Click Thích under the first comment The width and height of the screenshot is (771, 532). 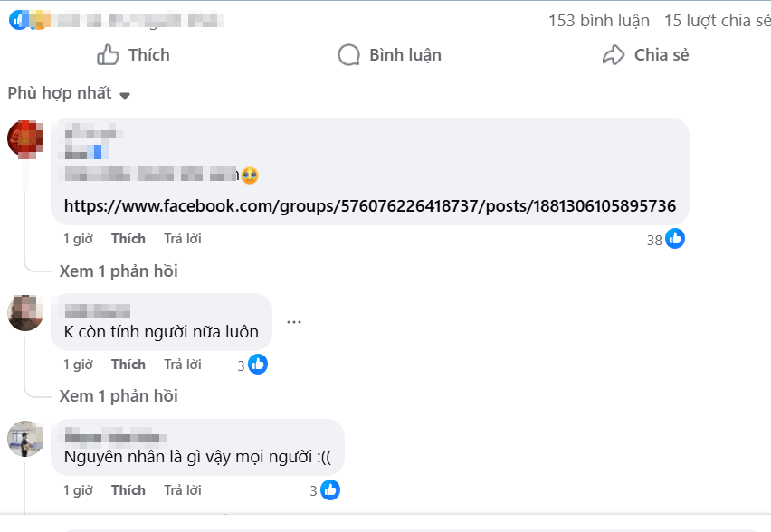click(128, 238)
